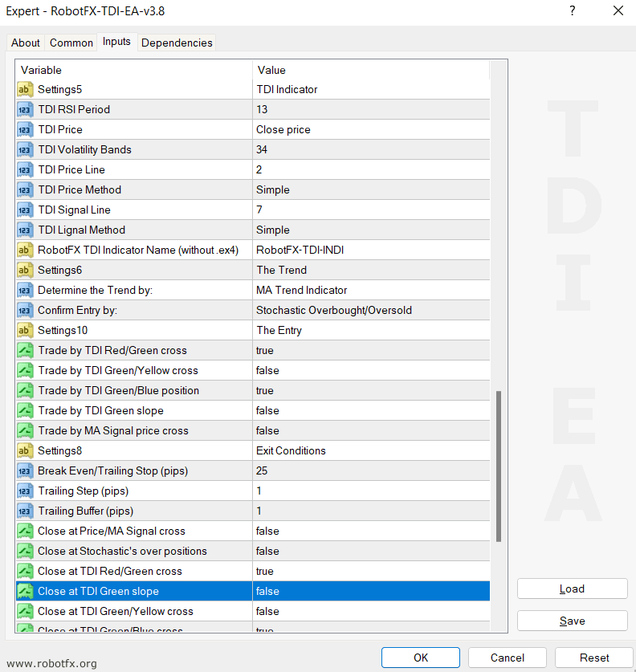Click the icon beside Break Even/Trailing Stop (pips)
The width and height of the screenshot is (636, 672).
tap(25, 470)
